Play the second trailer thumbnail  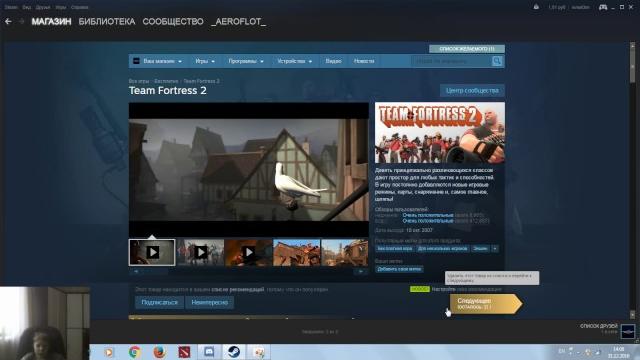coord(200,252)
